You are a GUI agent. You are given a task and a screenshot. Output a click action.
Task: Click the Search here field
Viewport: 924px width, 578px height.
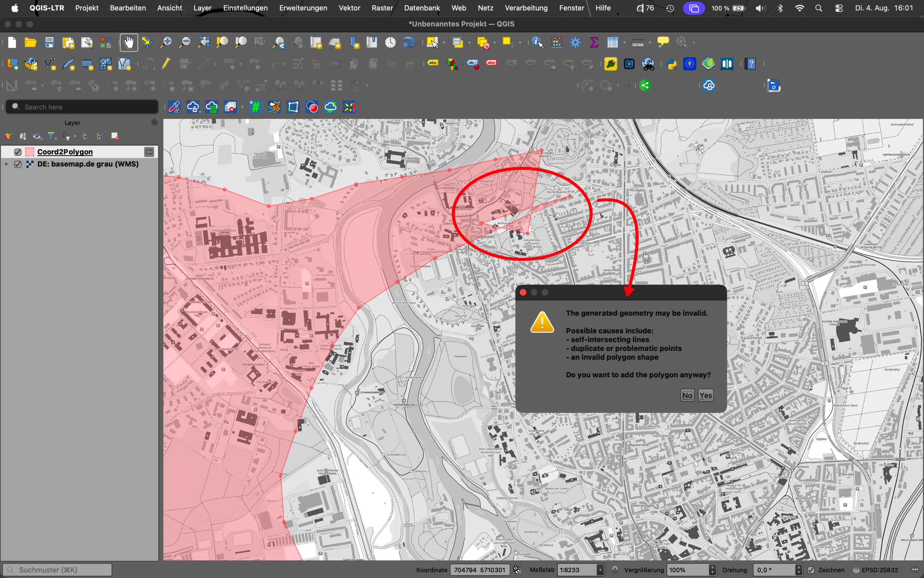pyautogui.click(x=82, y=107)
